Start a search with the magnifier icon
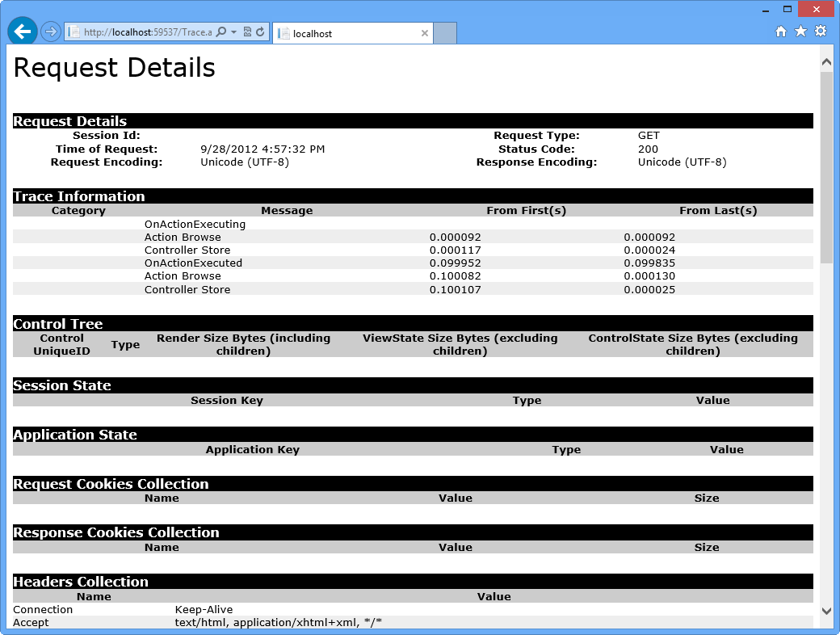 221,32
